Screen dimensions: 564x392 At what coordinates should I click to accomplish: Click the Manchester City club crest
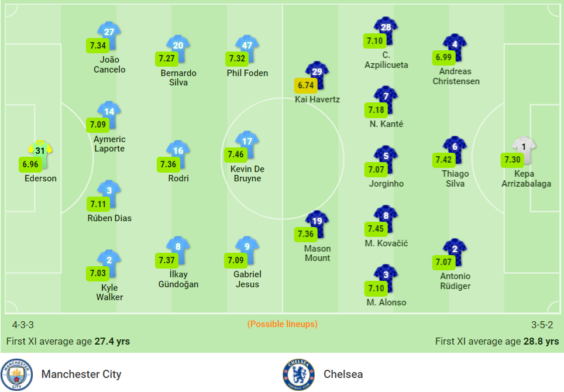[x=16, y=374]
